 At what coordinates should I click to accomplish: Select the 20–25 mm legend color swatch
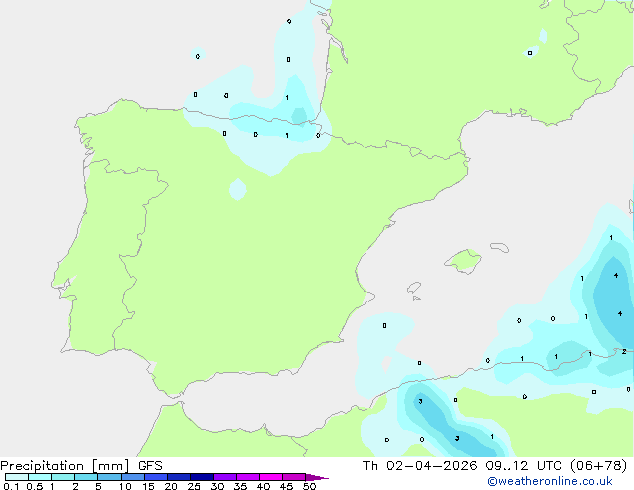(179, 477)
